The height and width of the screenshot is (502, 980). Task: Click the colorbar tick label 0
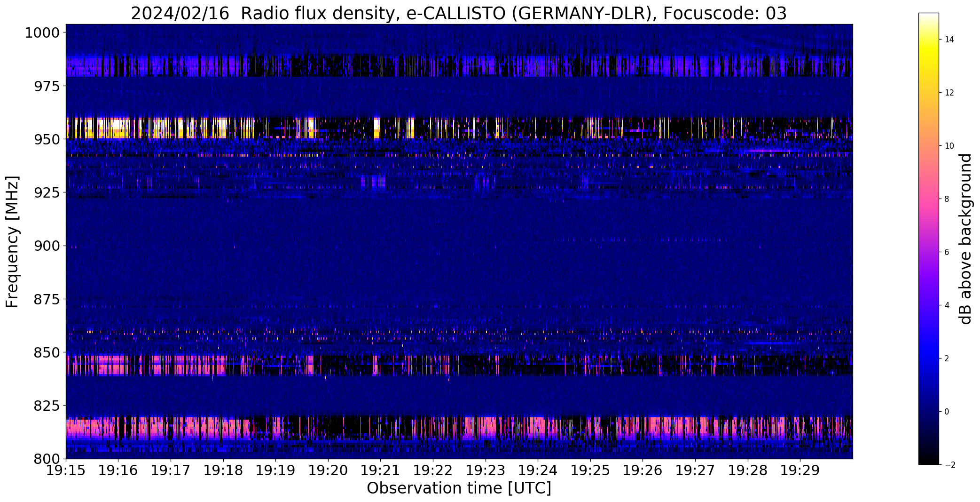click(x=947, y=412)
